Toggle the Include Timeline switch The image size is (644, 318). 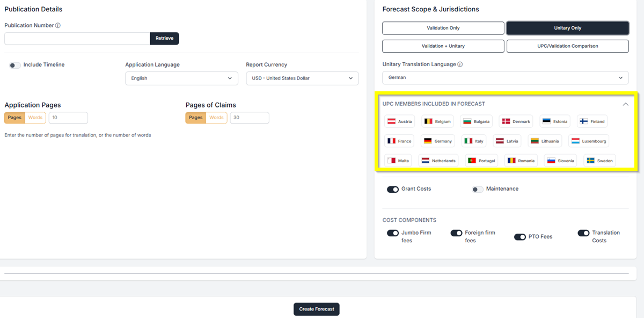click(15, 65)
